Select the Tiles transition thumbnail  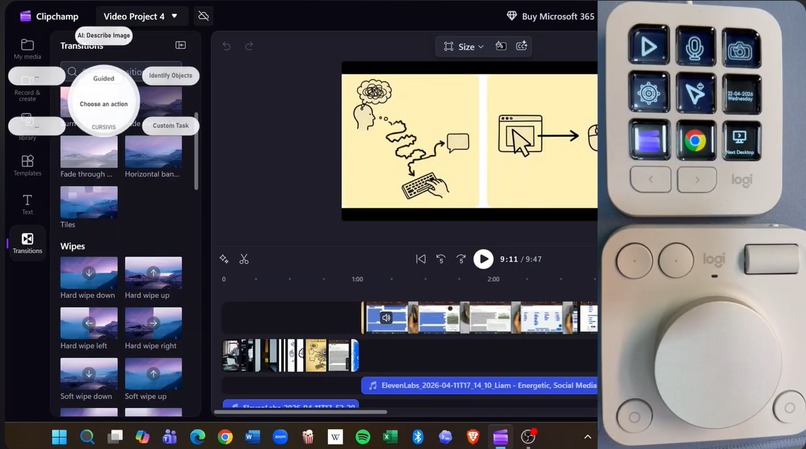tap(88, 203)
